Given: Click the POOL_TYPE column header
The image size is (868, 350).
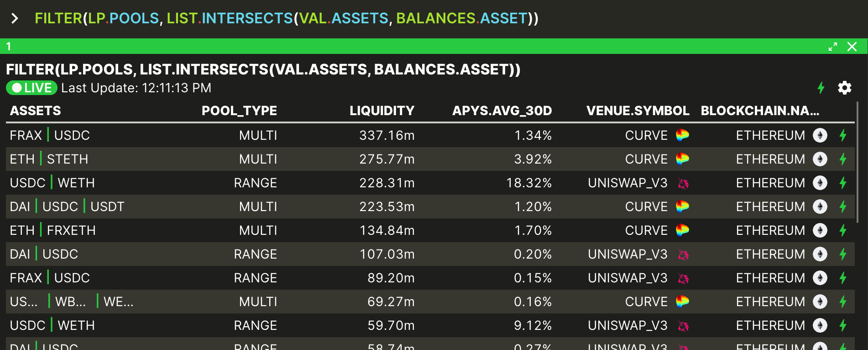Looking at the screenshot, I should [x=239, y=111].
